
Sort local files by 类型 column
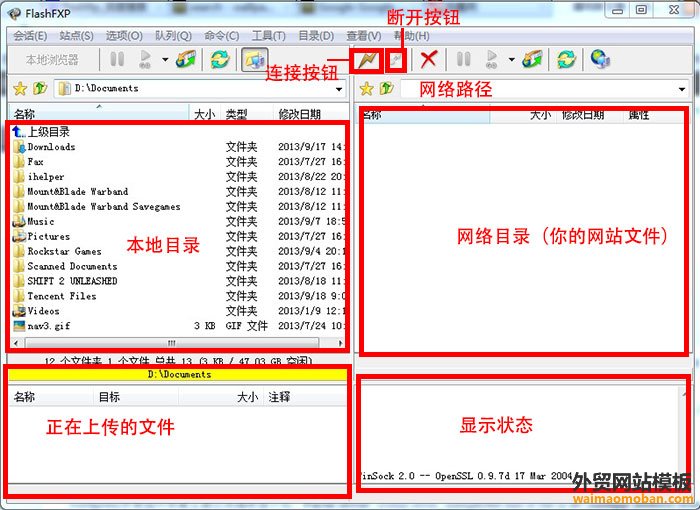(246, 113)
